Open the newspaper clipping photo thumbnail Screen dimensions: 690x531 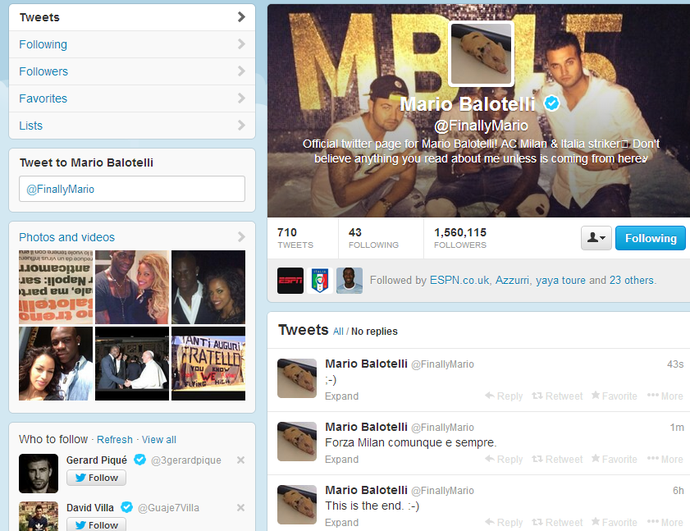point(56,287)
